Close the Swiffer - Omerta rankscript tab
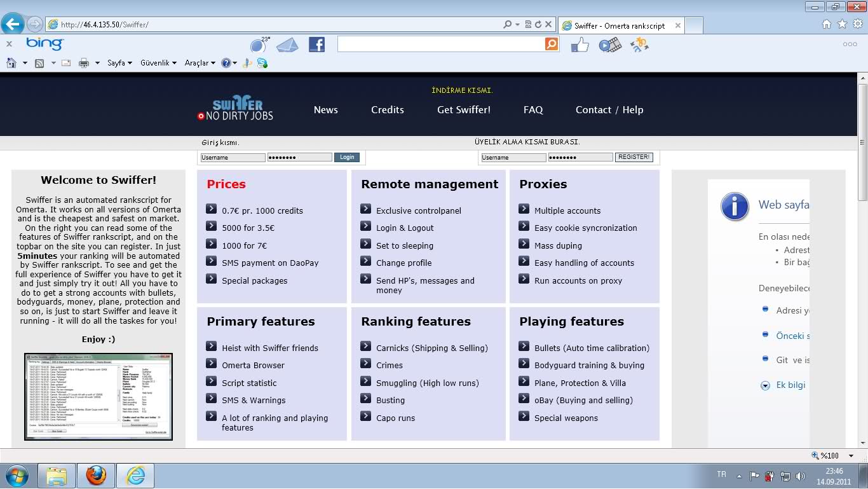 [x=677, y=26]
